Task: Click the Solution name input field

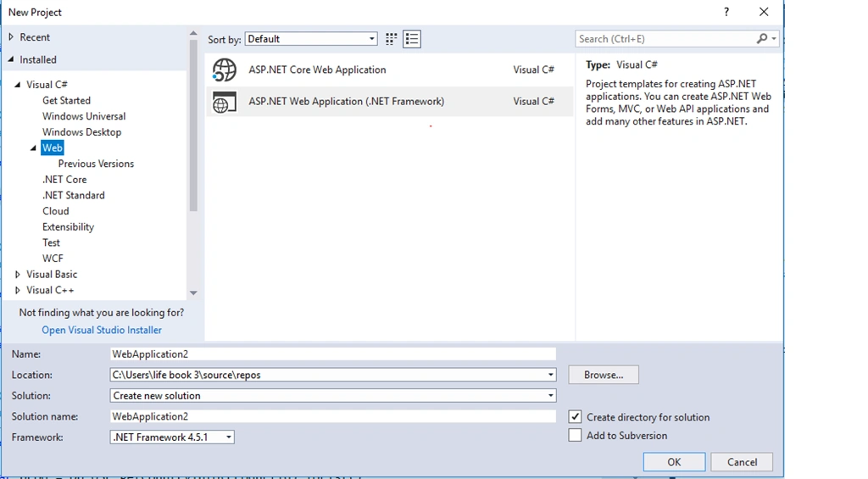Action: point(332,416)
